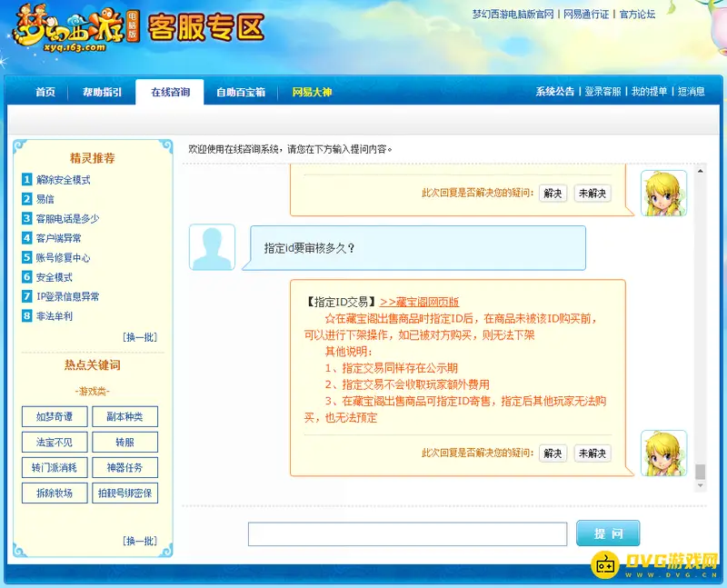
Task: Visit 梦幻西游电脑版官网 link
Action: [x=513, y=15]
